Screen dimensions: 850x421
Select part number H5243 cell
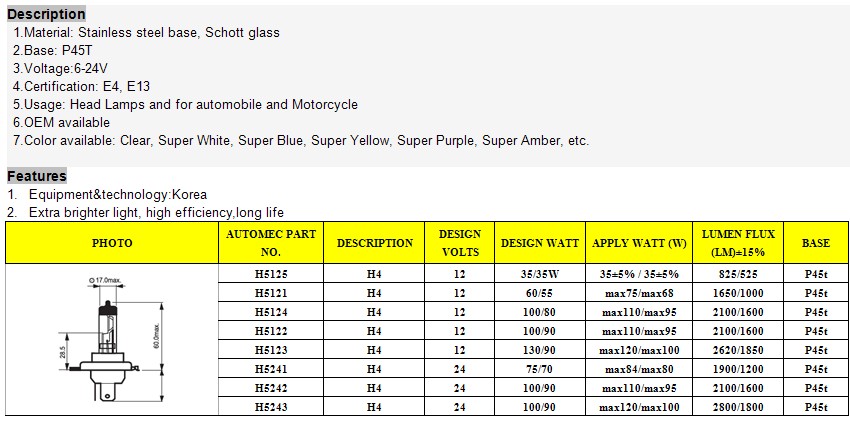(x=271, y=407)
